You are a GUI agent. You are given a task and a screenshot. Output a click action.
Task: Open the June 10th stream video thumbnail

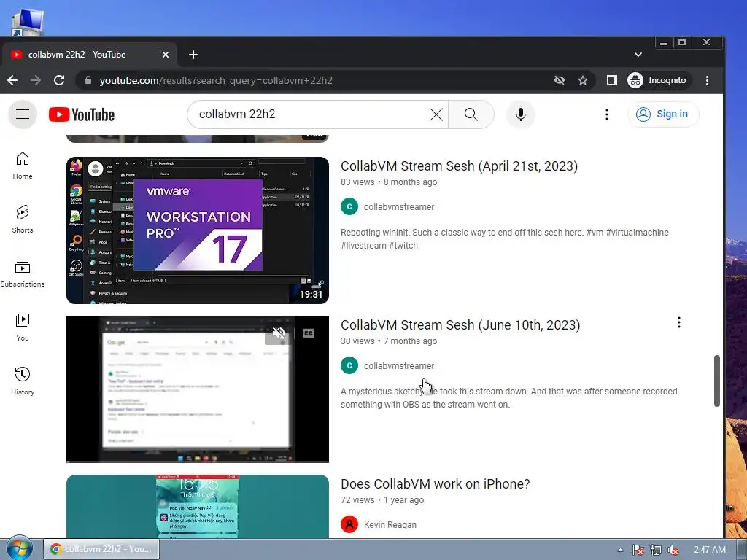[x=197, y=389]
